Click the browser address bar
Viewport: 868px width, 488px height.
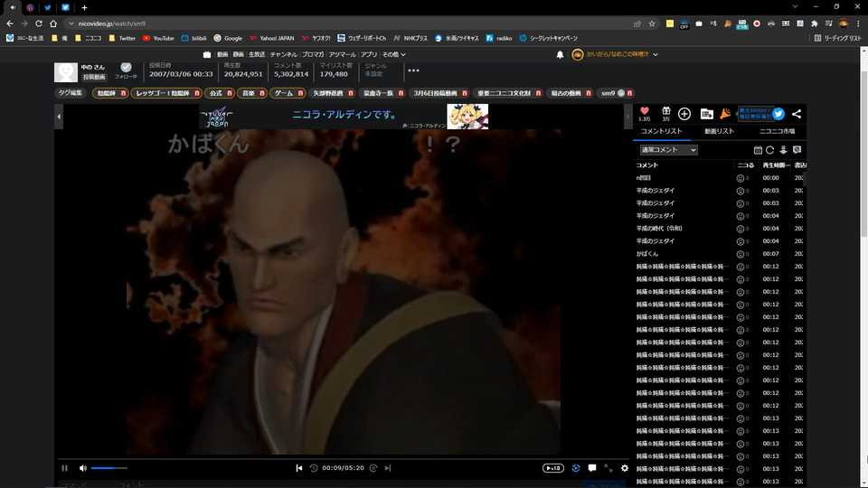(349, 23)
